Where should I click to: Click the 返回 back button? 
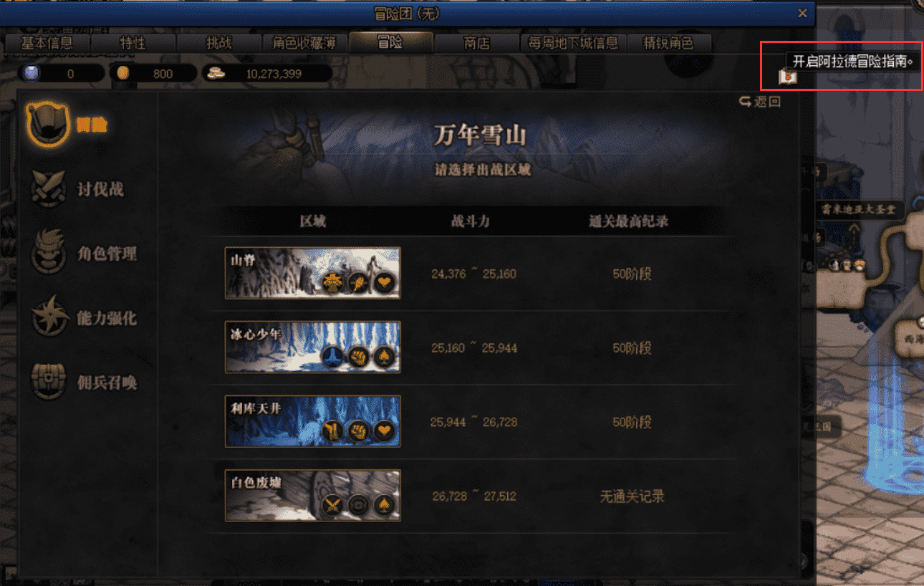(x=760, y=102)
